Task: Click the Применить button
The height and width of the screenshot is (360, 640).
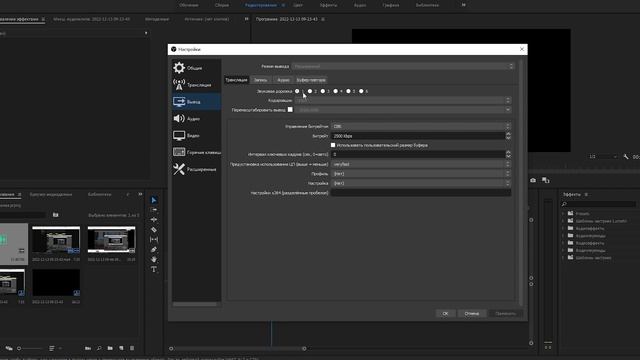Action: 505,313
